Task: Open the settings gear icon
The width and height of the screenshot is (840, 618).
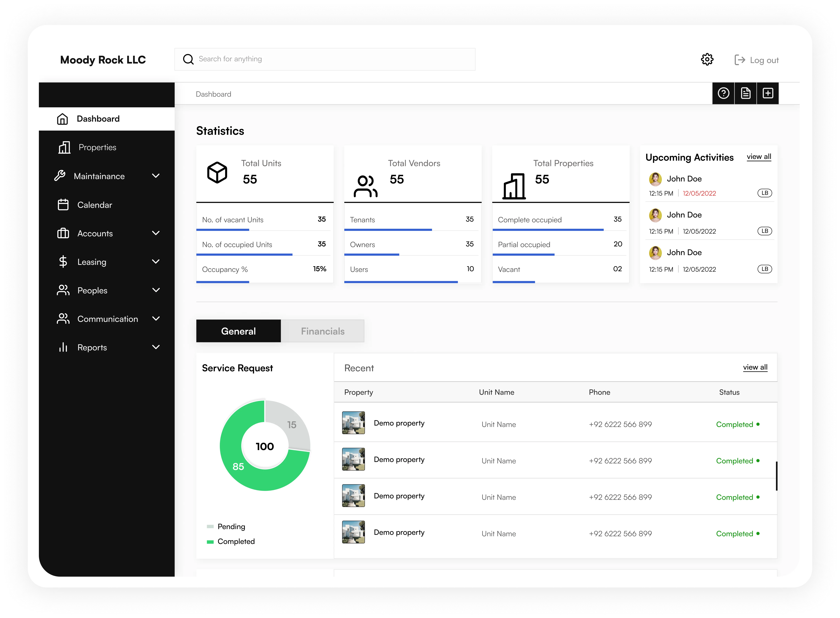Action: click(x=707, y=59)
